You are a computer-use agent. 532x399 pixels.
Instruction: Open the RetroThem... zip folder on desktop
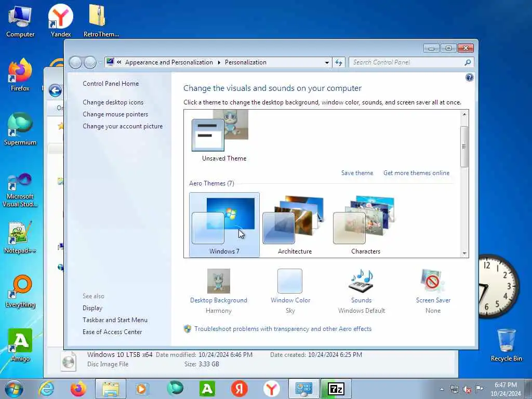click(x=101, y=20)
